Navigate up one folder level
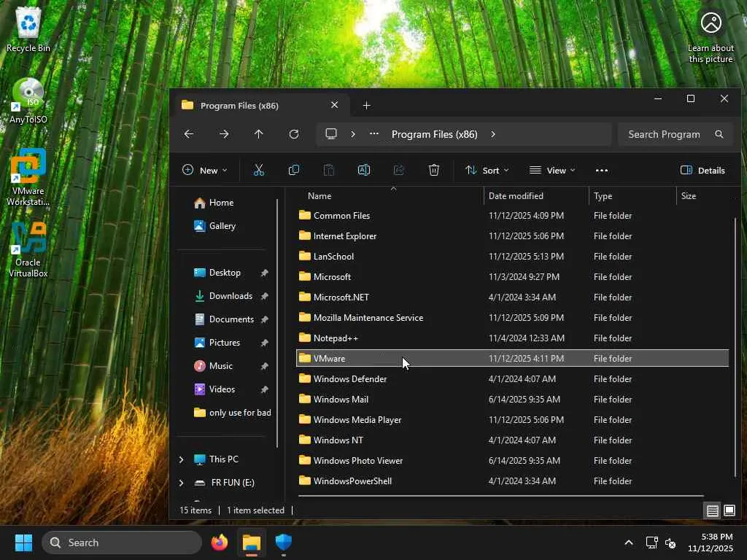Screen dimensions: 747x560 point(259,134)
